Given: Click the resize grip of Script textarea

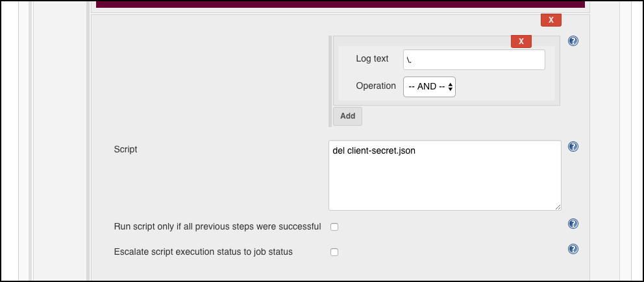Looking at the screenshot, I should (558, 207).
